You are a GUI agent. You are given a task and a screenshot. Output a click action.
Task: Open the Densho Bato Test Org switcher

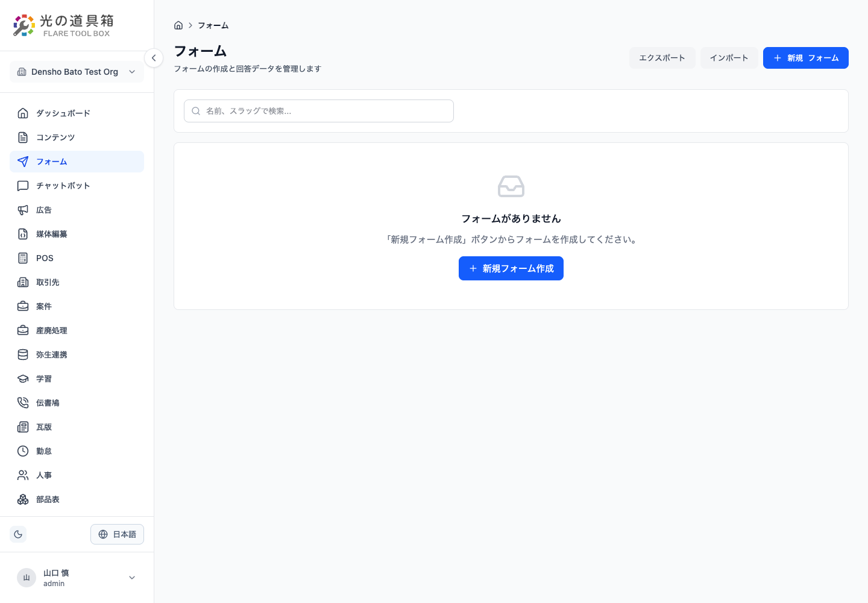(x=77, y=72)
